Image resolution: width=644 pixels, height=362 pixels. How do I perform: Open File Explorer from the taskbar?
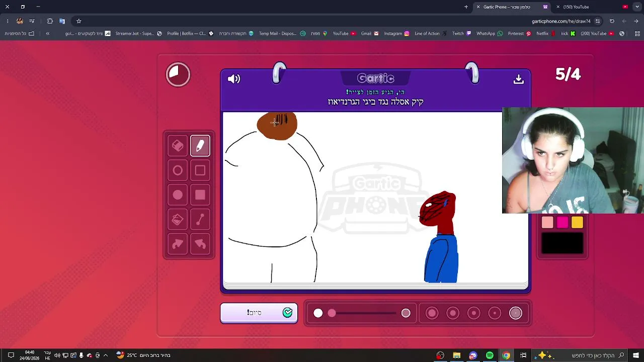pos(457,355)
